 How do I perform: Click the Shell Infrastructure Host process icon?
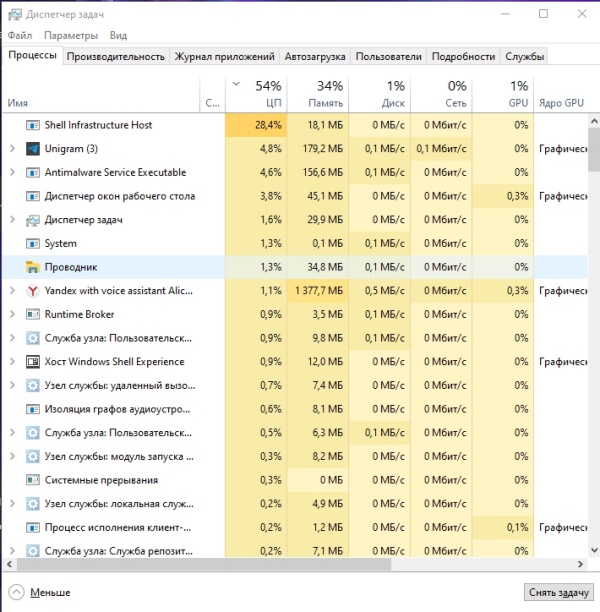point(33,125)
